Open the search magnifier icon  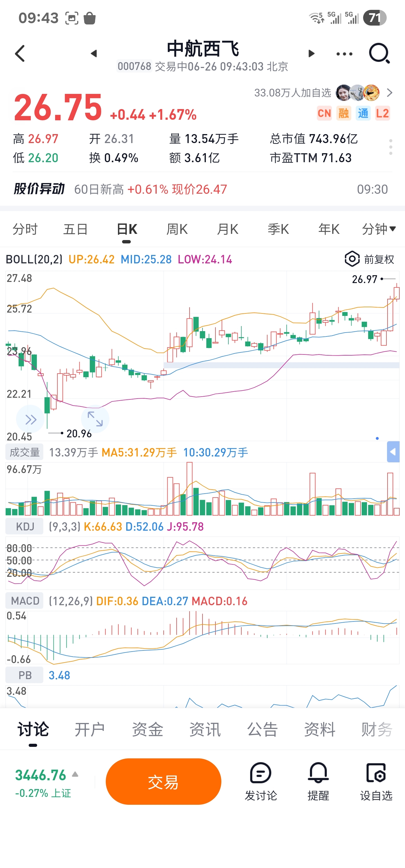(379, 53)
